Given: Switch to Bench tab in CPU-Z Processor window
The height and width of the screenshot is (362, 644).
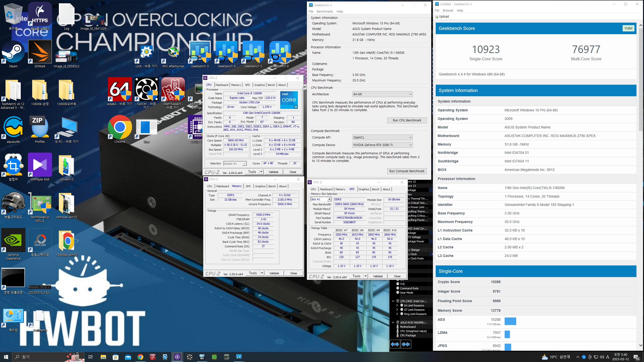Looking at the screenshot, I should pos(271,85).
